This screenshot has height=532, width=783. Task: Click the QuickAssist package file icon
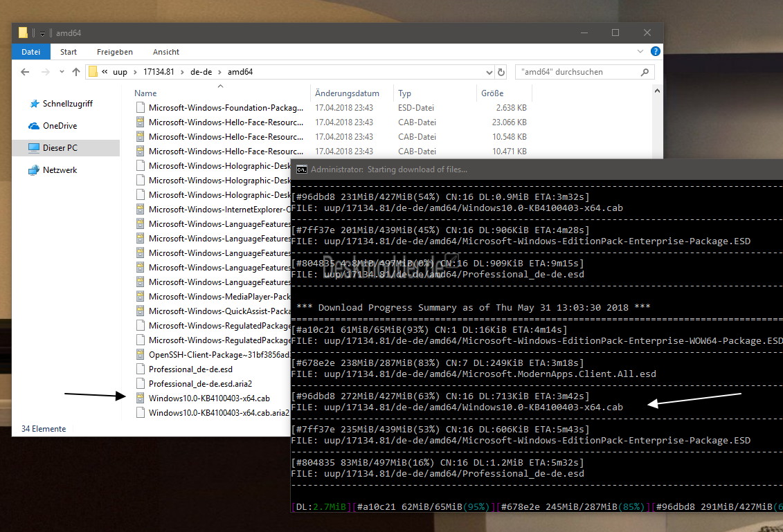click(141, 311)
